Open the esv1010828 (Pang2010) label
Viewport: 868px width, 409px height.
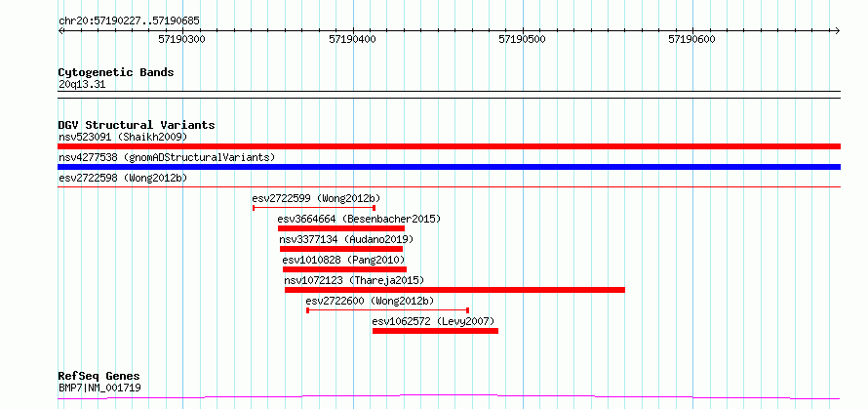pos(343,260)
